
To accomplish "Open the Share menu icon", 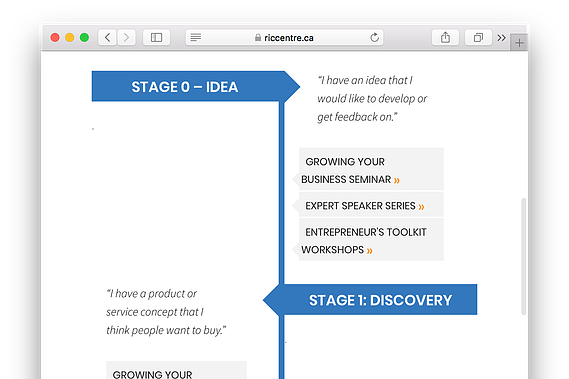I will click(x=445, y=37).
